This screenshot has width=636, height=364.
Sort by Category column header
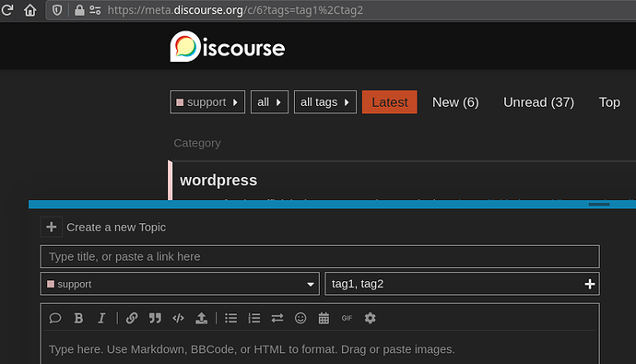(x=197, y=143)
